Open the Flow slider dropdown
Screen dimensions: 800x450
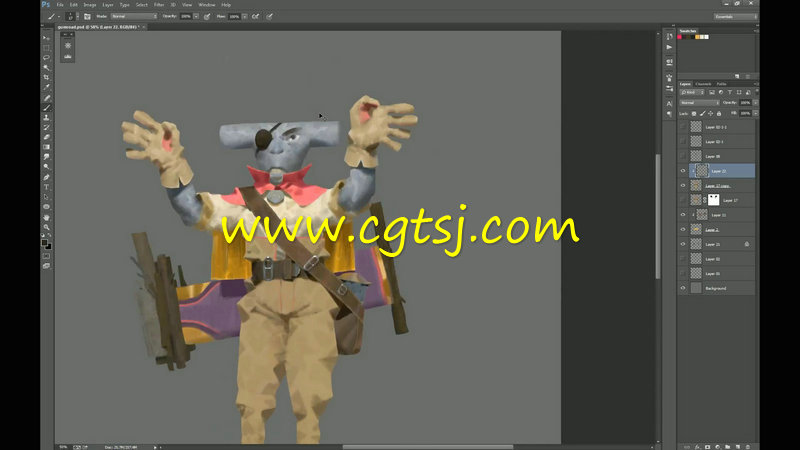245,16
